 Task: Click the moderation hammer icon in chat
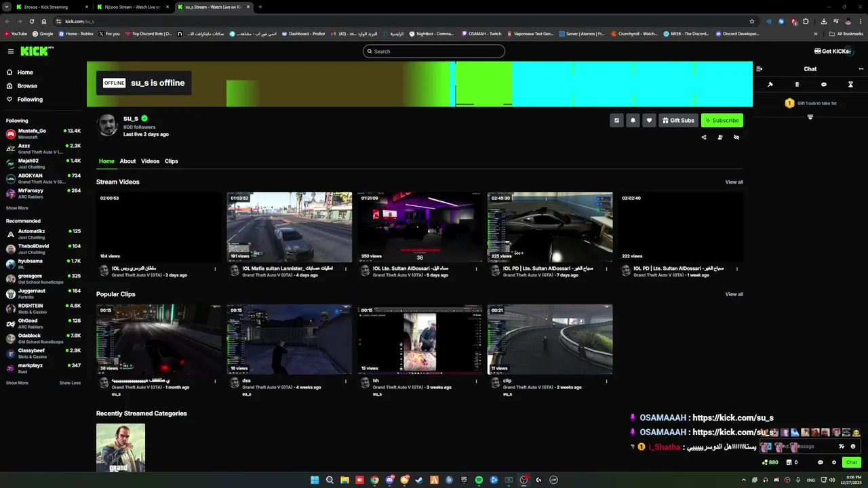coord(770,85)
